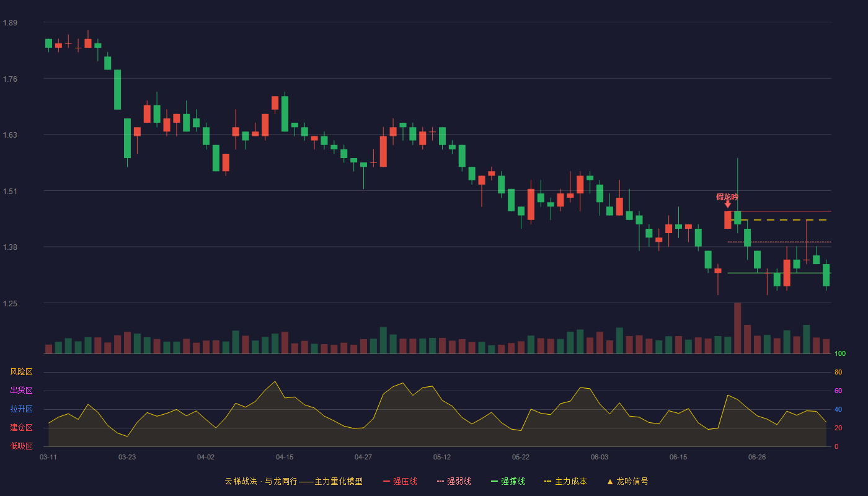Click the 06-15 date label
The width and height of the screenshot is (868, 496).
click(x=678, y=457)
